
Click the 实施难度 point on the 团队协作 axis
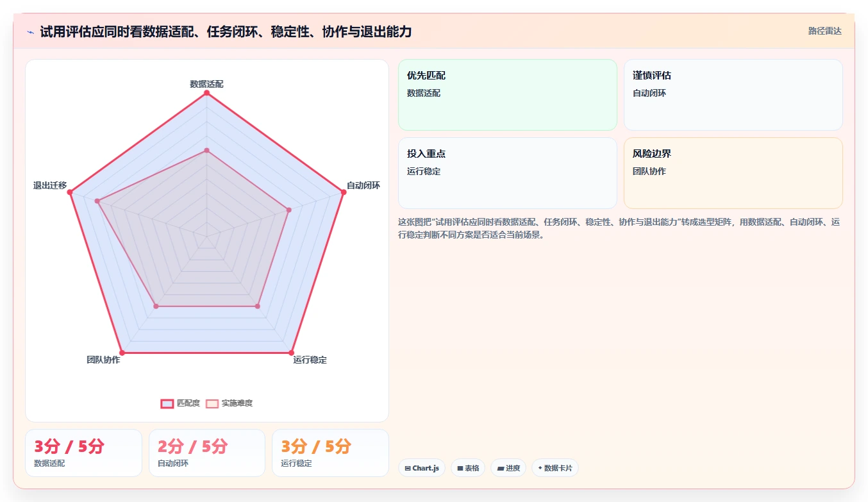(x=156, y=306)
